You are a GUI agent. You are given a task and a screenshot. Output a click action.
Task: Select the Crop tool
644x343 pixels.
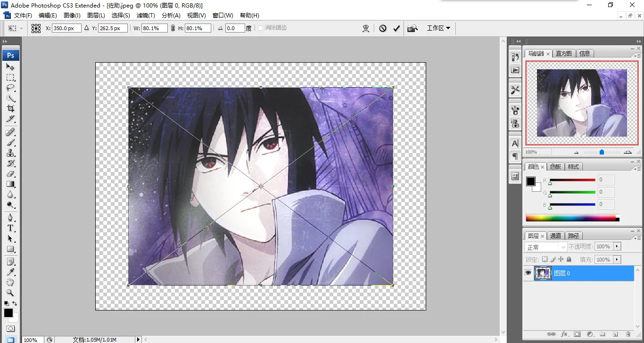(x=10, y=109)
